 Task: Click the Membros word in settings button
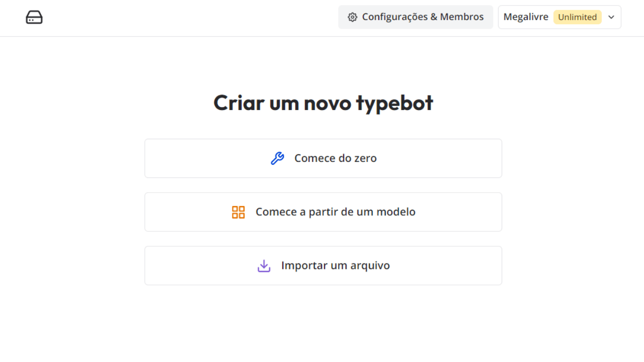tap(462, 17)
